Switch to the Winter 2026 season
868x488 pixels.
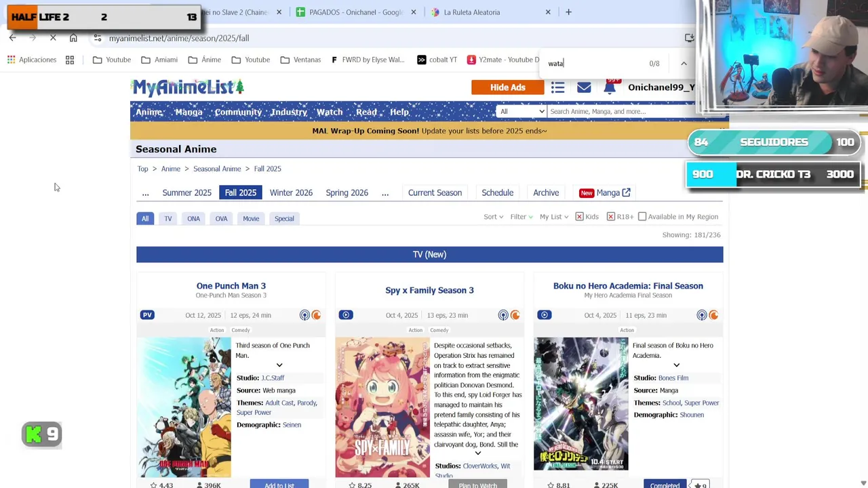[x=291, y=193]
